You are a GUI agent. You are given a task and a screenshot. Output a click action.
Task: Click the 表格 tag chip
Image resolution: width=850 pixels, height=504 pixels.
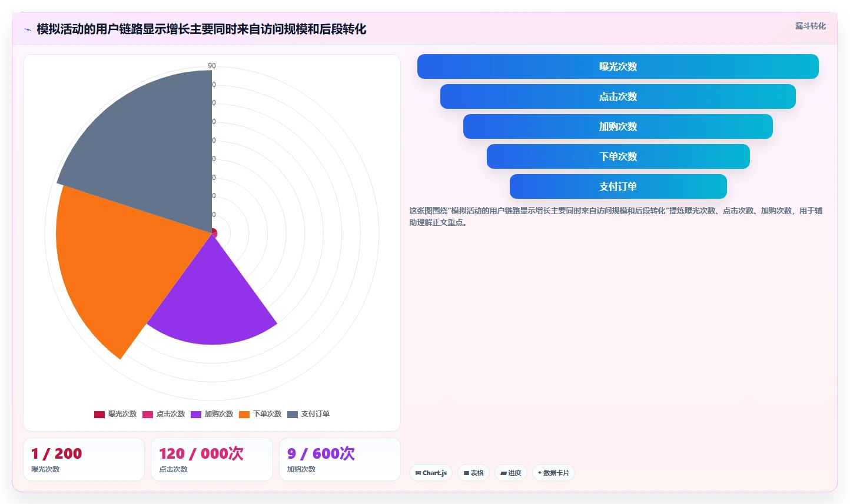[x=473, y=473]
